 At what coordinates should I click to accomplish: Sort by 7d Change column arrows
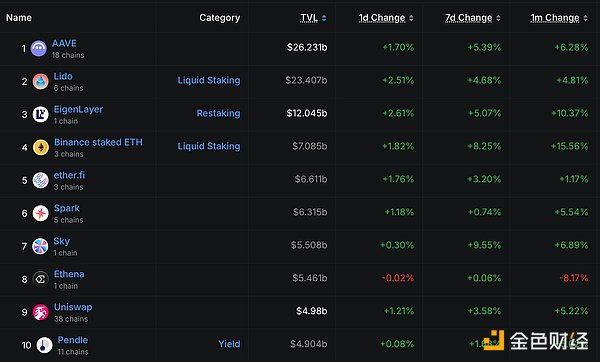click(498, 18)
